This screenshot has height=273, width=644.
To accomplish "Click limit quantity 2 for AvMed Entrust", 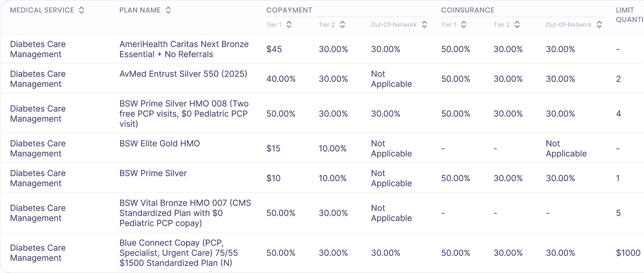I will 618,79.
